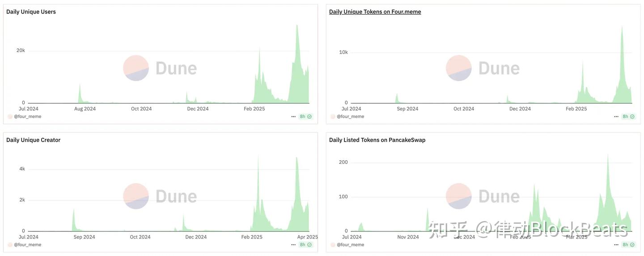
Task: Click the 8h refresh badge on Daily Listed Tokens
Action: point(629,245)
